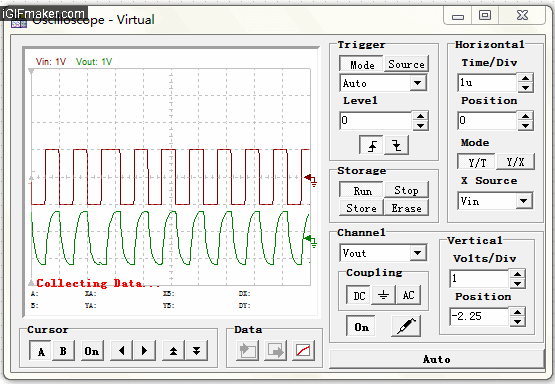Select the rising edge trigger icon

click(371, 145)
